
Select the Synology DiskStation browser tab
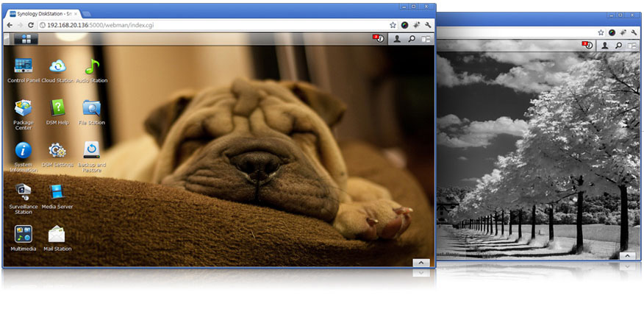click(43, 13)
